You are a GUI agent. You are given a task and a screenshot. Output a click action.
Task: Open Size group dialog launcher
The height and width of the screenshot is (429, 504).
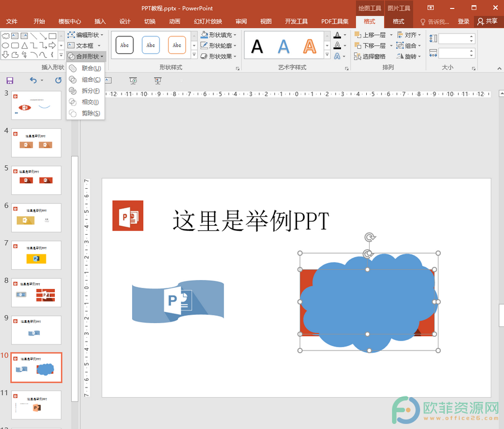point(473,68)
